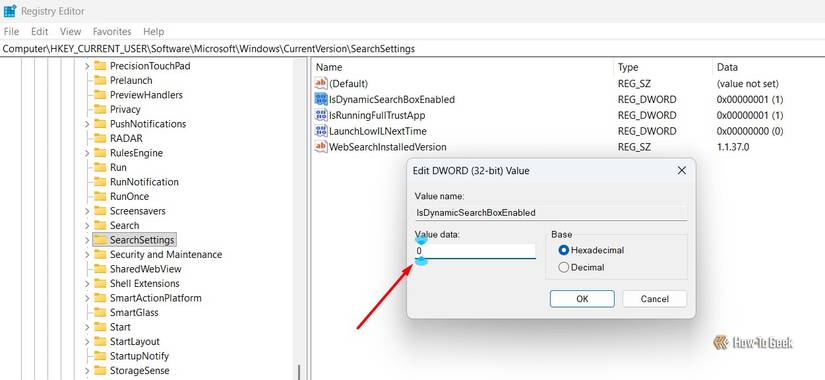Viewport: 825px width, 380px height.
Task: Cancel the Edit DWORD dialog
Action: click(x=655, y=299)
